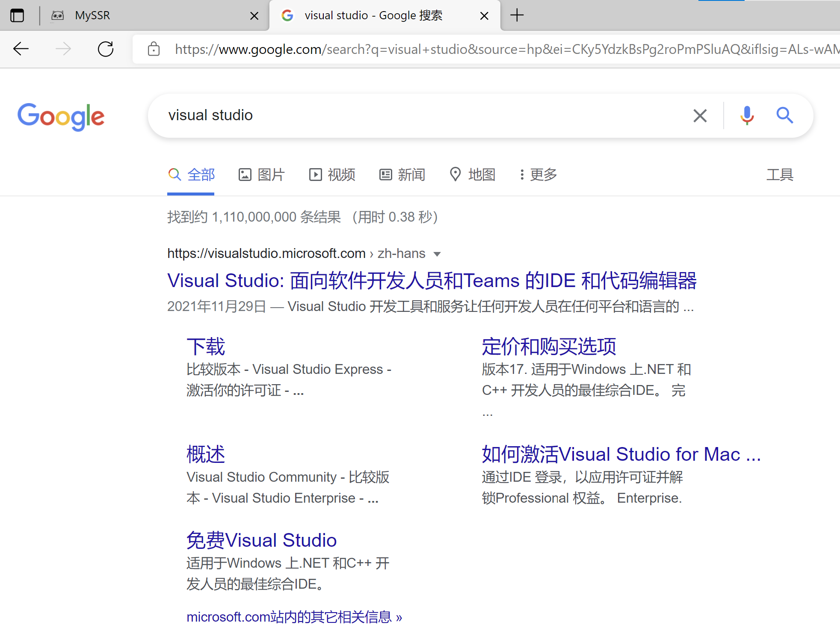Click the forward navigation arrow
840x634 pixels.
tap(63, 49)
